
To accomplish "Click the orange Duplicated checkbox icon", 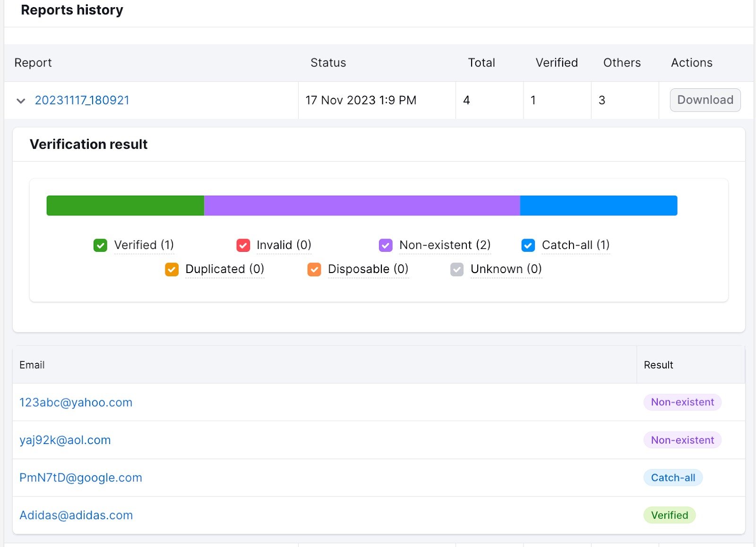I will 172,269.
